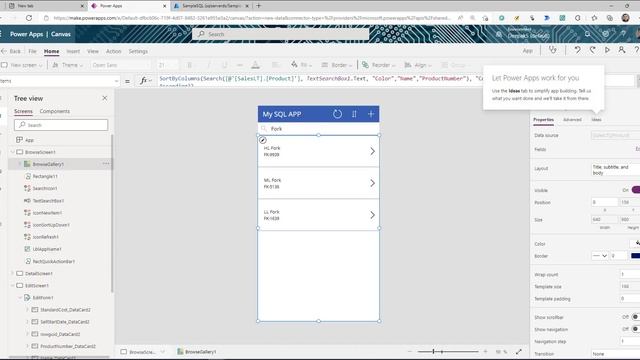This screenshot has width=640, height=360.
Task: Toggle the Visible switch
Action: [x=636, y=190]
